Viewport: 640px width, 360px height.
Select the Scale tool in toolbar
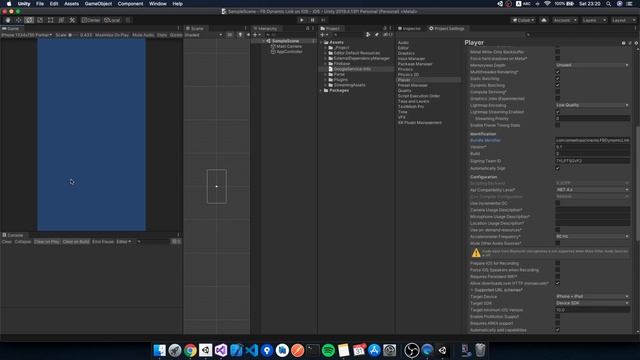[x=40, y=20]
